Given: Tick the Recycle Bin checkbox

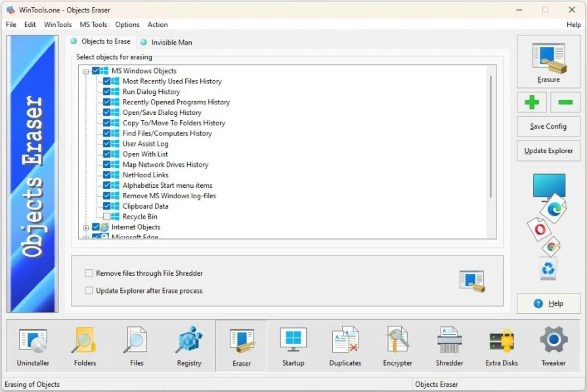Looking at the screenshot, I should 106,217.
